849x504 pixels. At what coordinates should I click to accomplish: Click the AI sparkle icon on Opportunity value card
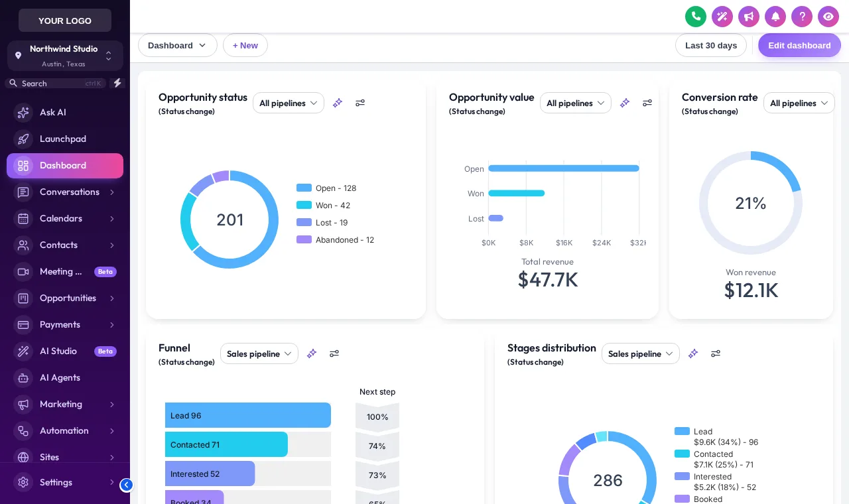pyautogui.click(x=625, y=103)
